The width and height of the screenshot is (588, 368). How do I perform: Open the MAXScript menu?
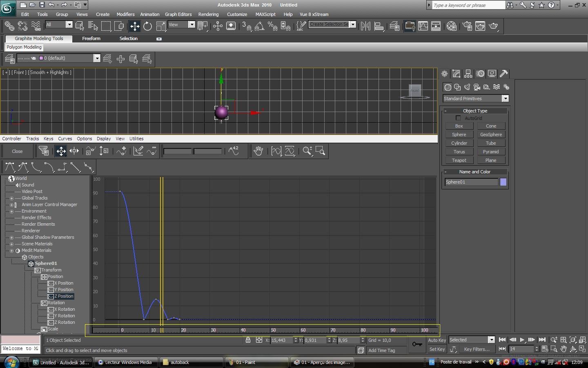click(x=265, y=14)
